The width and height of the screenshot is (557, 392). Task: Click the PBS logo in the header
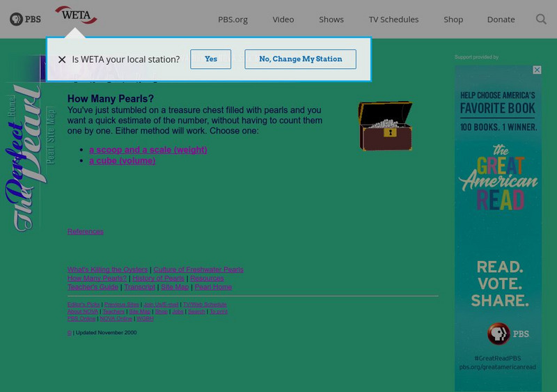point(25,19)
